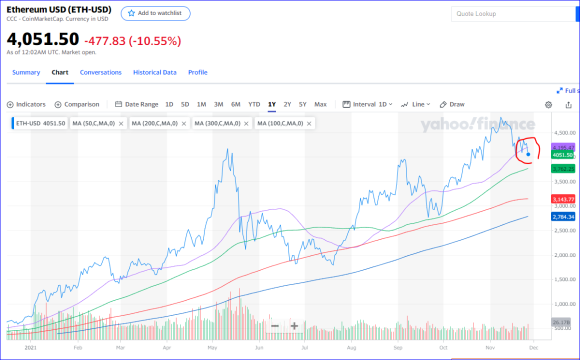Screen dimensions: 580x360
Task: Click the ETH-USD 4051.50 series label
Action: pos(40,123)
